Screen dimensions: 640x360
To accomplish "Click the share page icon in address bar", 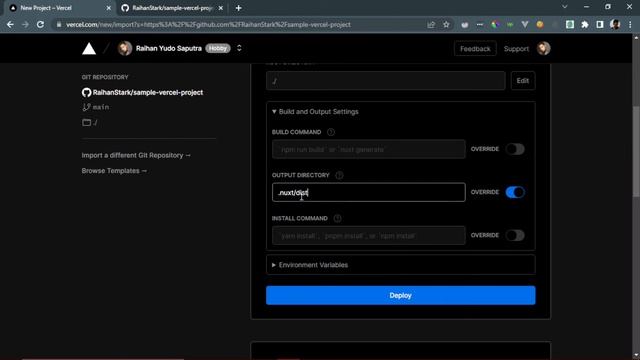I will tap(431, 25).
